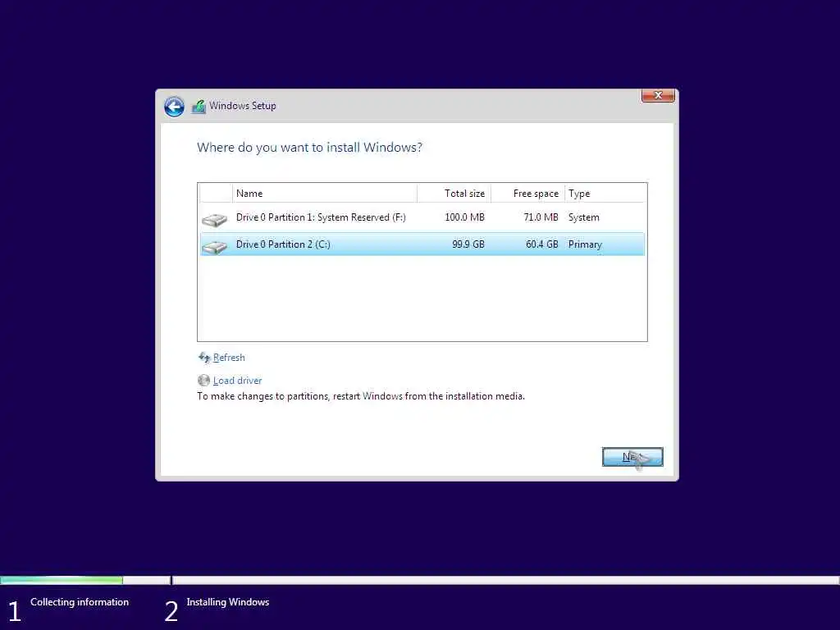The width and height of the screenshot is (840, 630).
Task: Click the drive icon for Partition 1
Action: [x=215, y=219]
